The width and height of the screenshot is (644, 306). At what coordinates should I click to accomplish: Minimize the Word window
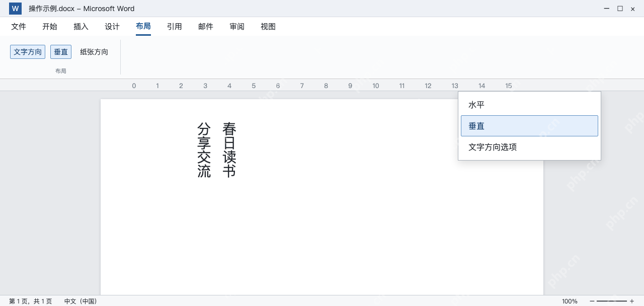pyautogui.click(x=607, y=9)
